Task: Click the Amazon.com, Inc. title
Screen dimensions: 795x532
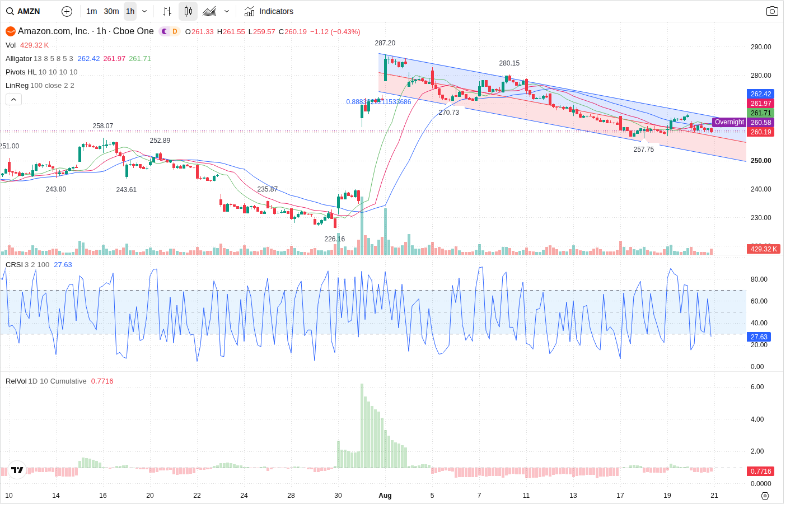Action: [x=86, y=31]
